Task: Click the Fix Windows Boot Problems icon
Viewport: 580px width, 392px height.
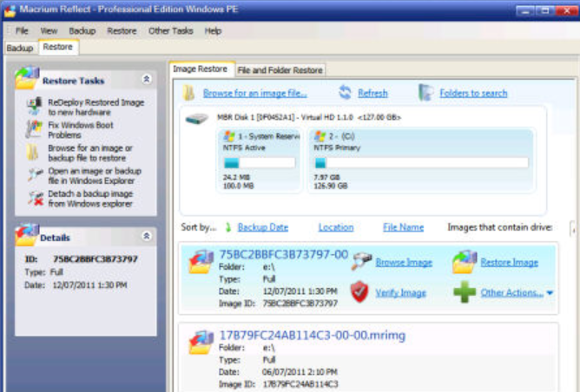Action: click(35, 129)
